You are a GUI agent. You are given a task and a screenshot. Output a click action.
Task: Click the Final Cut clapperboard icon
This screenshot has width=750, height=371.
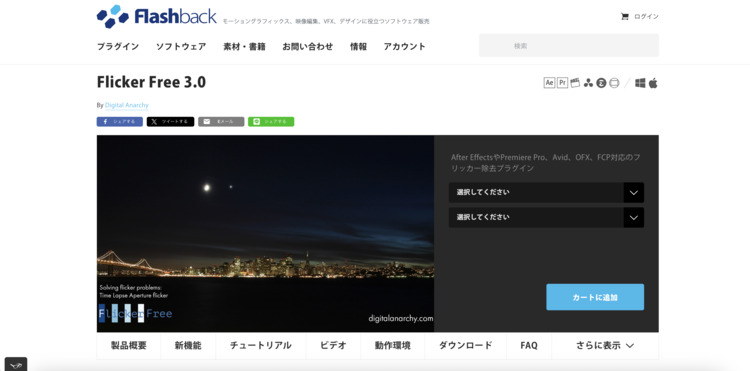[x=575, y=83]
